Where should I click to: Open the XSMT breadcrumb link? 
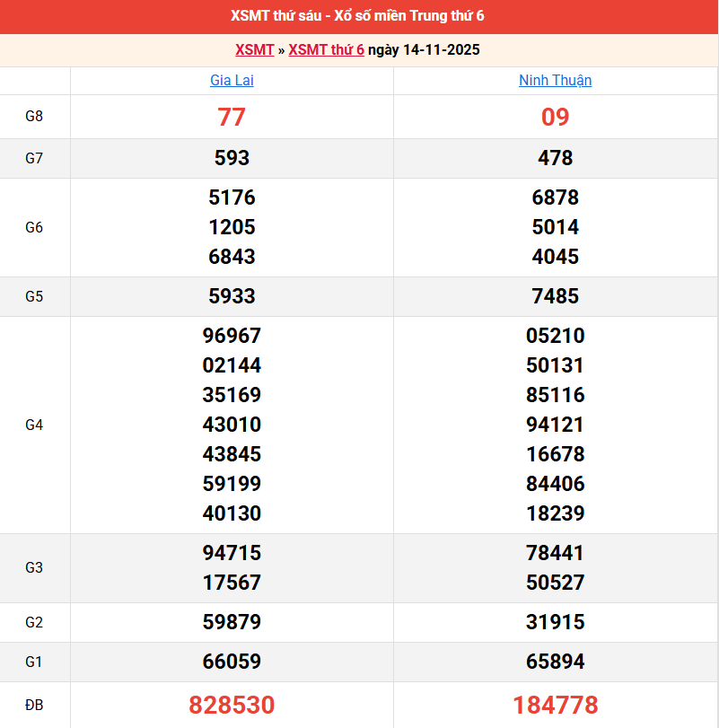tap(254, 50)
